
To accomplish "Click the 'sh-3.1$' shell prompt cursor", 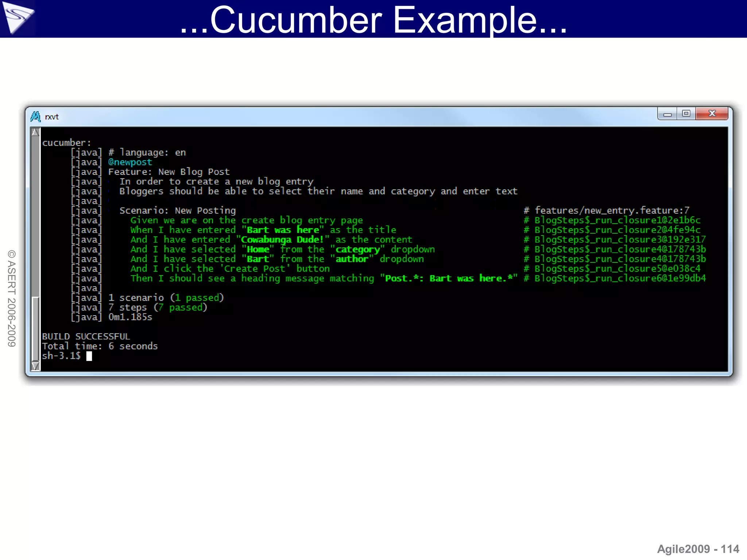I will [89, 356].
